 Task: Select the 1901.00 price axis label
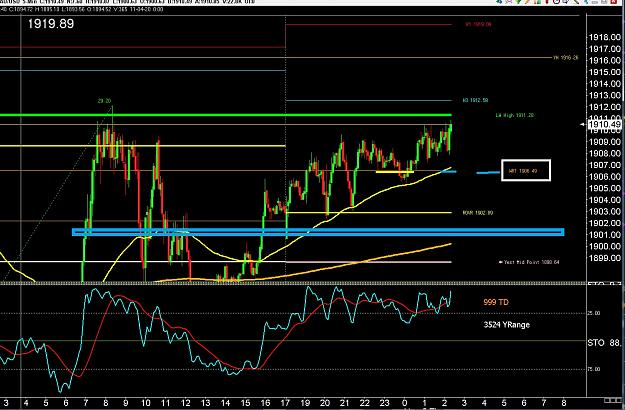point(605,235)
